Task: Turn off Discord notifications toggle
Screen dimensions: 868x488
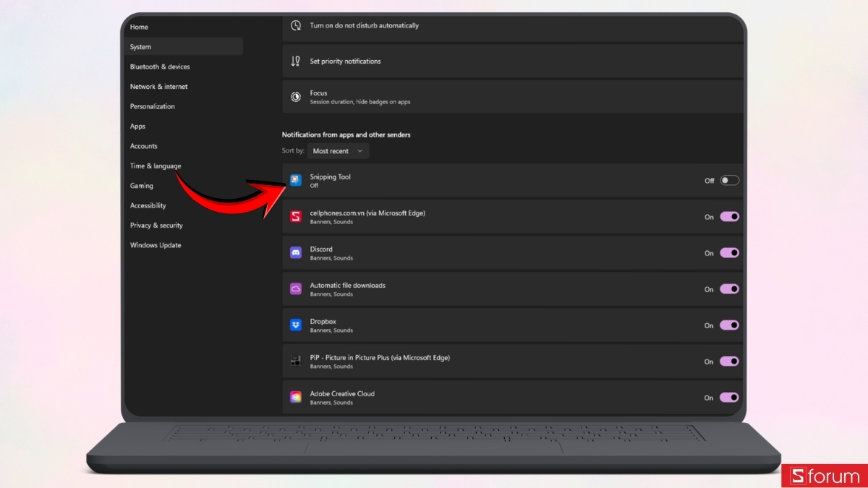Action: click(729, 252)
